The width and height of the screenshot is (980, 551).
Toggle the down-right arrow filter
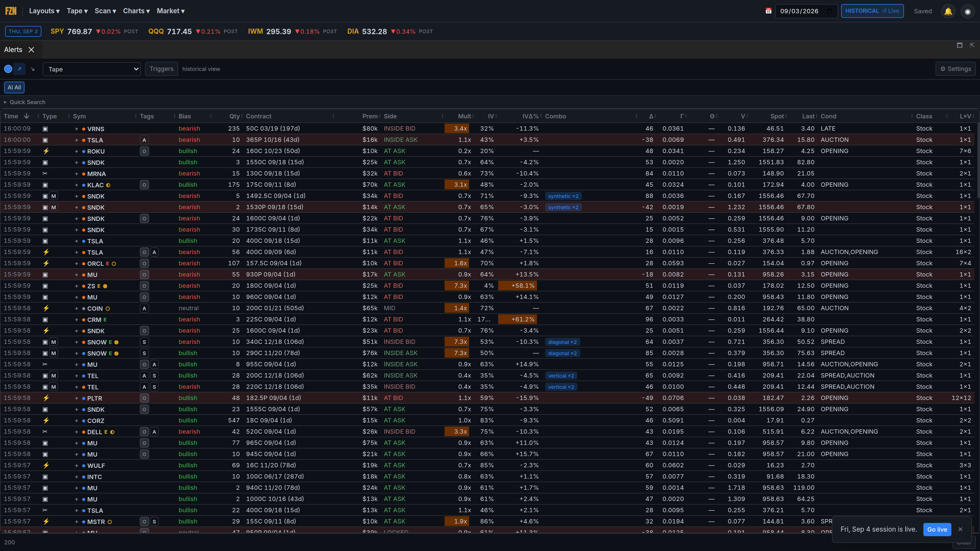point(33,69)
